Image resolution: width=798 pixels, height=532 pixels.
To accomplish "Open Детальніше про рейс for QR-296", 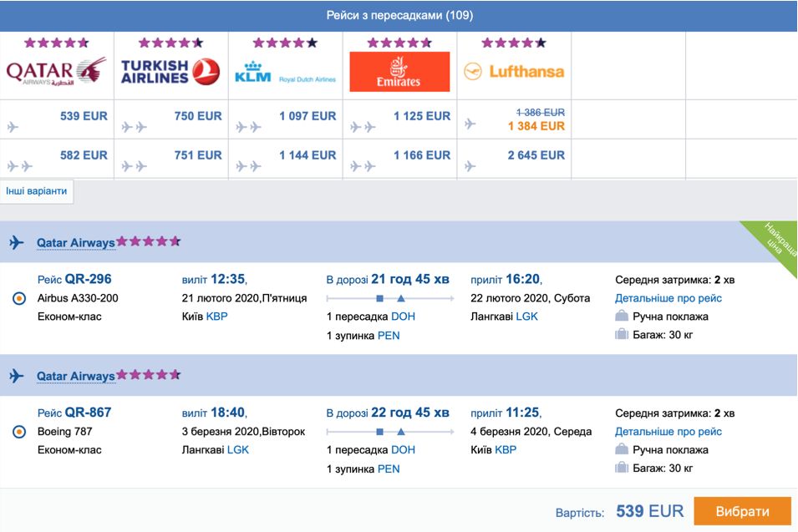I will click(x=668, y=298).
